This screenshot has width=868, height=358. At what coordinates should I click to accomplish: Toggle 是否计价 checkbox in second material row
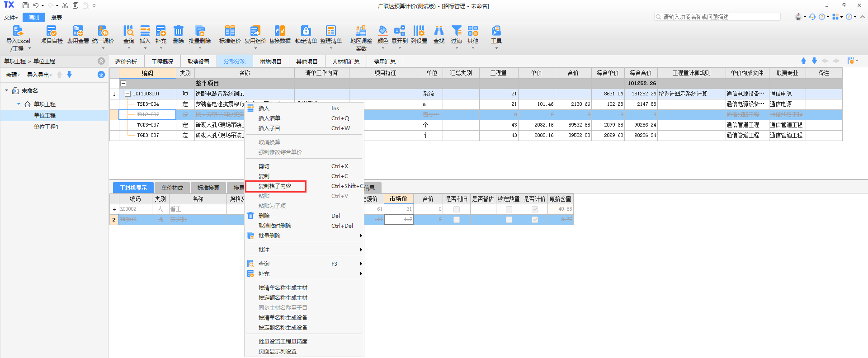535,220
